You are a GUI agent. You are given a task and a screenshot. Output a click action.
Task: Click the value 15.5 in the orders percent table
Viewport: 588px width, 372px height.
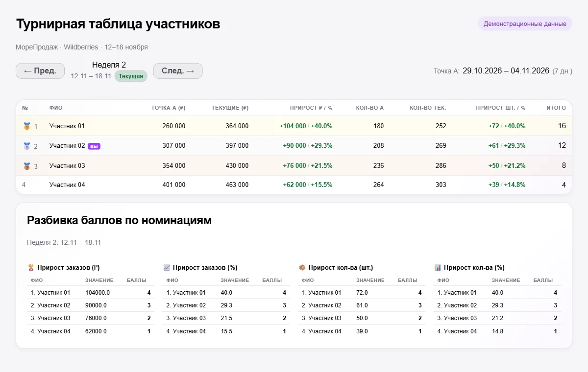pyautogui.click(x=226, y=331)
